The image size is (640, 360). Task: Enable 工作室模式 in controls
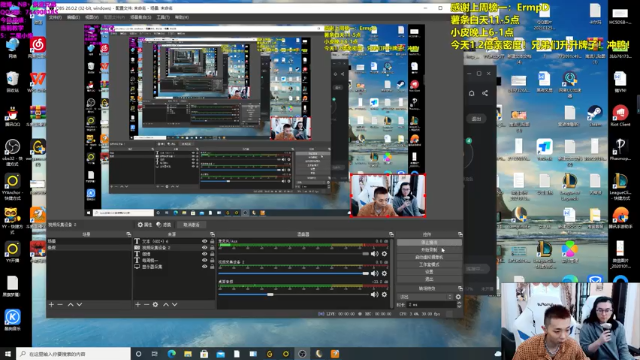pos(429,264)
